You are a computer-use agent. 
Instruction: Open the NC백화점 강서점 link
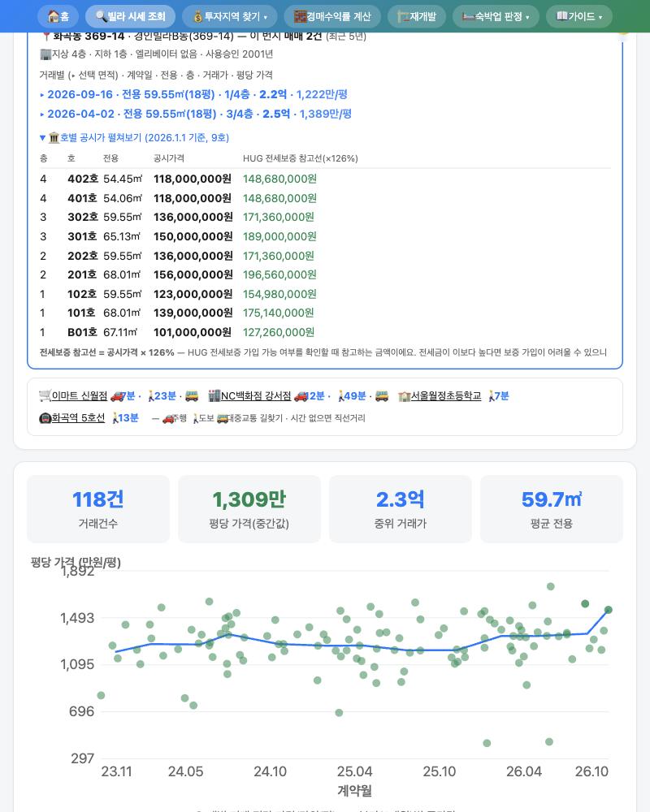tap(256, 396)
